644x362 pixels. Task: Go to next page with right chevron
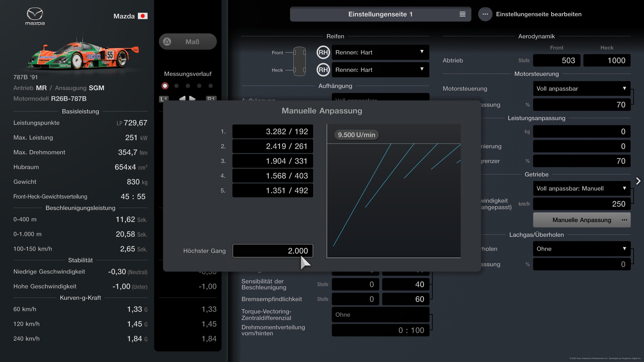tap(638, 181)
